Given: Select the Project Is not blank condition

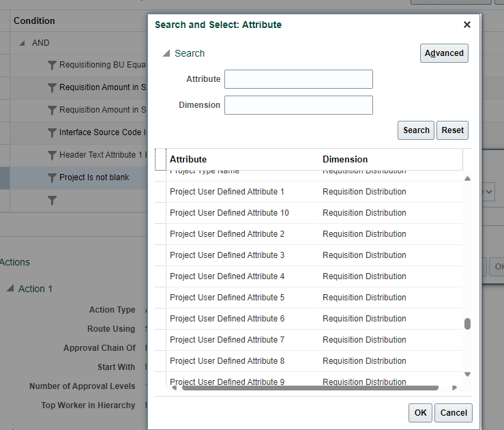Looking at the screenshot, I should [94, 177].
